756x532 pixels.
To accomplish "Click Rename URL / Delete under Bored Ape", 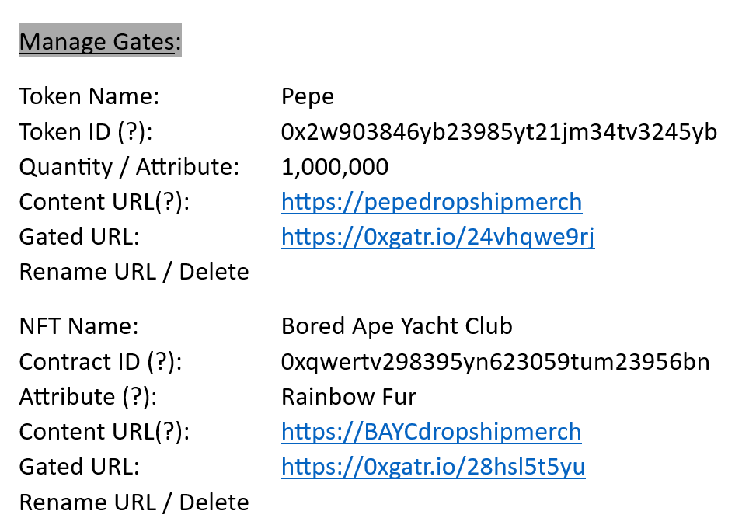I will [134, 502].
